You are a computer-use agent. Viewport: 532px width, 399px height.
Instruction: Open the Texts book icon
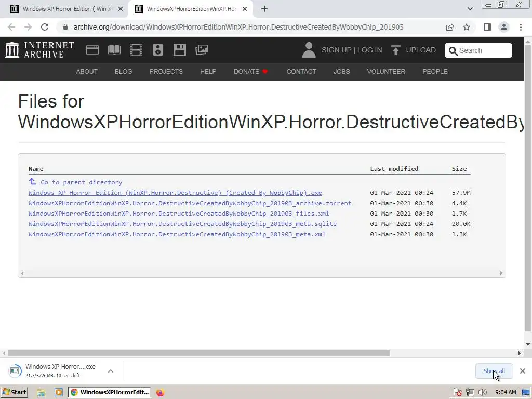click(114, 50)
